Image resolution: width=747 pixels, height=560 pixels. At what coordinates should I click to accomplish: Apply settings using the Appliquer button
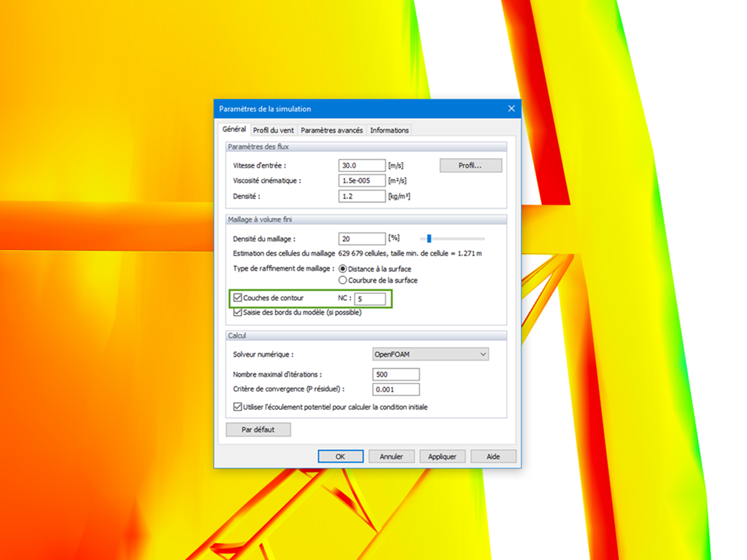tap(442, 456)
